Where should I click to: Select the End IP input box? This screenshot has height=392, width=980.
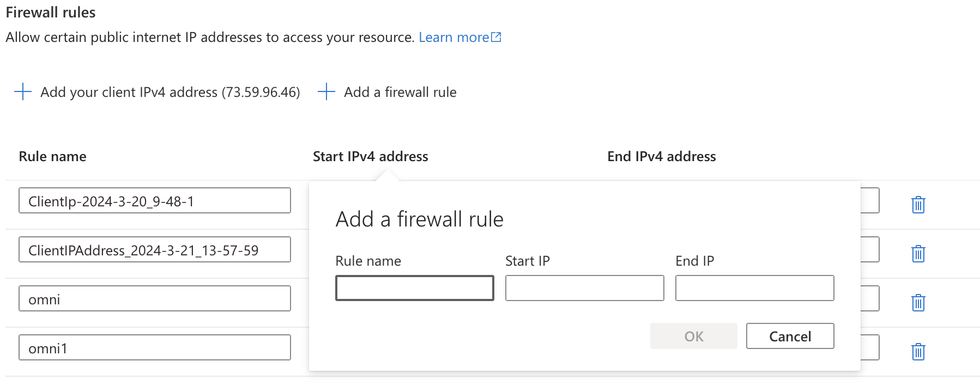[x=754, y=288]
